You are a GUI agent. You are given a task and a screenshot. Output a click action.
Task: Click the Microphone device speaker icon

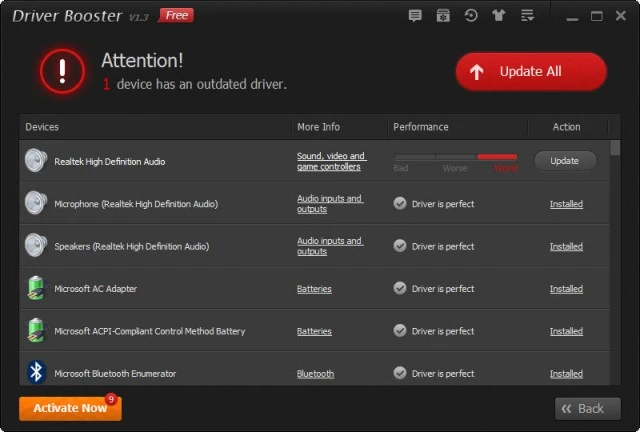(x=36, y=203)
